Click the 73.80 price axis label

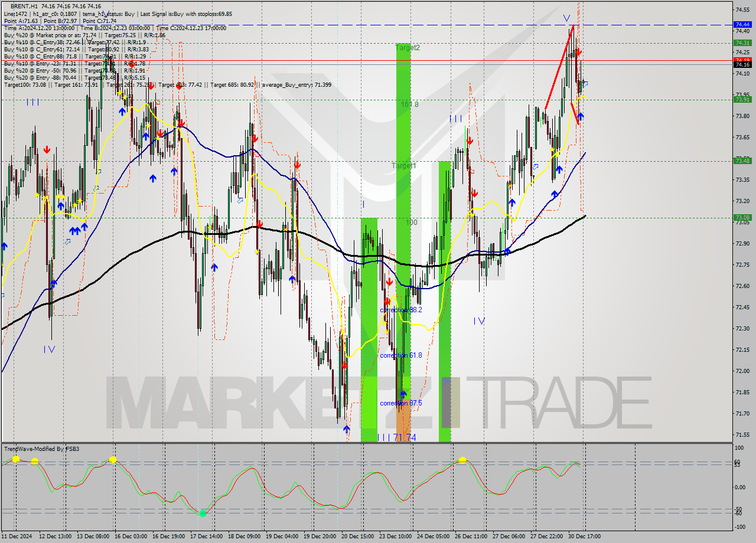[742, 116]
